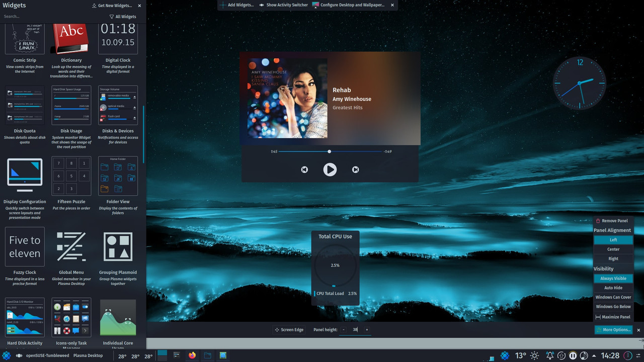Choose the Fuzzy Clock widget
644x362 pixels.
pyautogui.click(x=25, y=256)
